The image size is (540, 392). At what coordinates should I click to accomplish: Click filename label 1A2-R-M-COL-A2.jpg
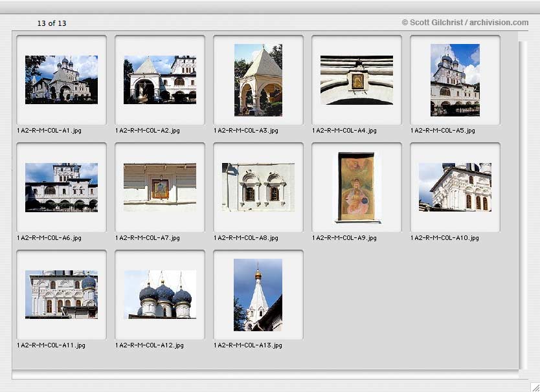[148, 131]
